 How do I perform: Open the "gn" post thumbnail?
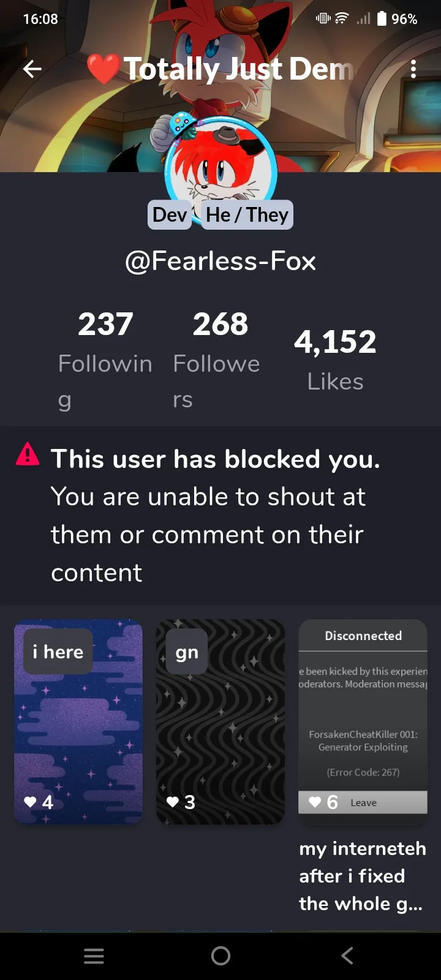pos(221,723)
